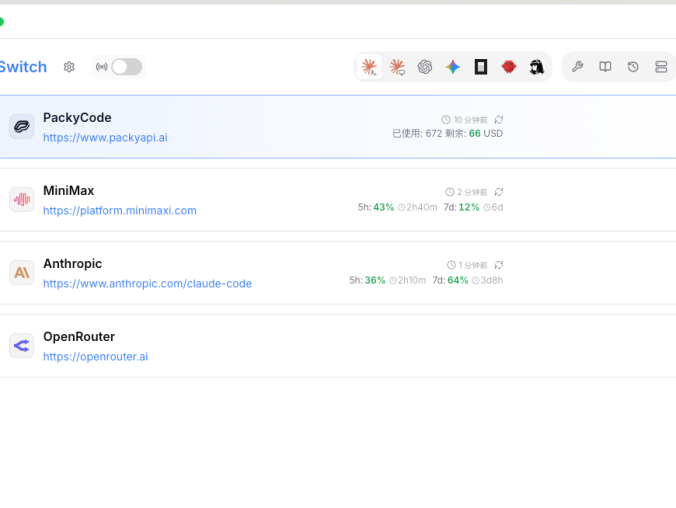Click Anthropic 5h 36% usage value
The width and height of the screenshot is (676, 508).
click(375, 280)
